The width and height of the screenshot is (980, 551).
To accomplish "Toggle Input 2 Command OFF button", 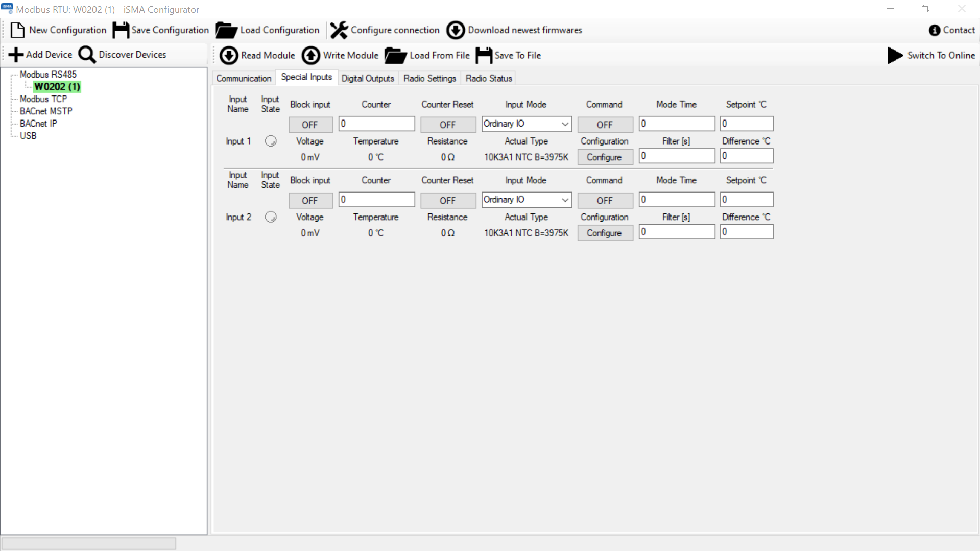I will tap(605, 201).
